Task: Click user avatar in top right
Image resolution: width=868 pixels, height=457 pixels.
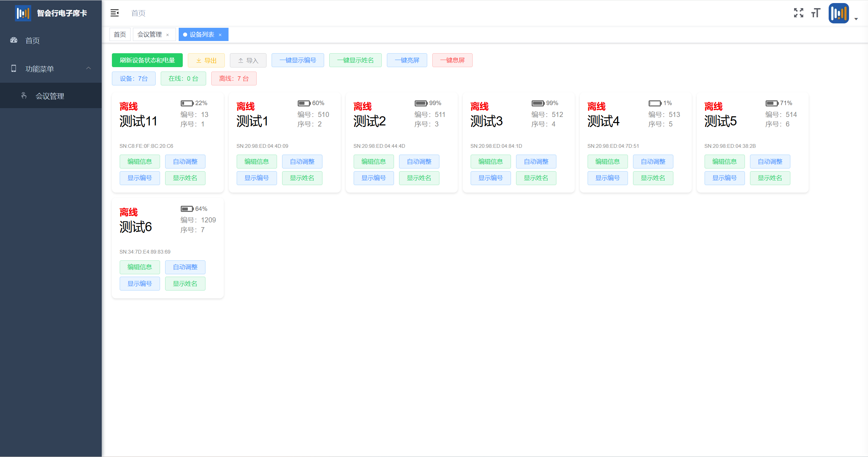Action: point(839,13)
